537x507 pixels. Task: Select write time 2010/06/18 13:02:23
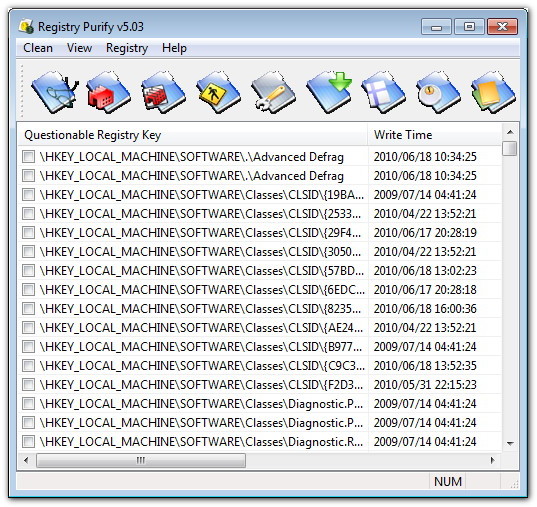(425, 271)
